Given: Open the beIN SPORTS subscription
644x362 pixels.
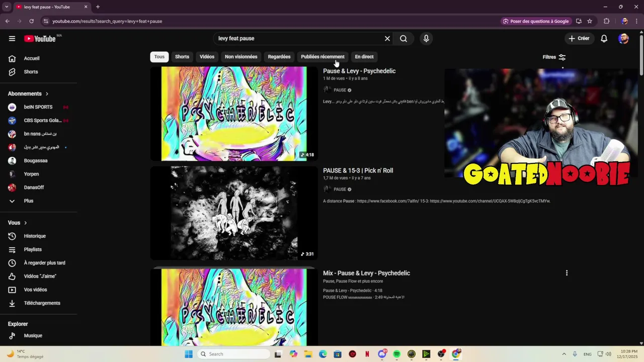Looking at the screenshot, I should pos(39,107).
